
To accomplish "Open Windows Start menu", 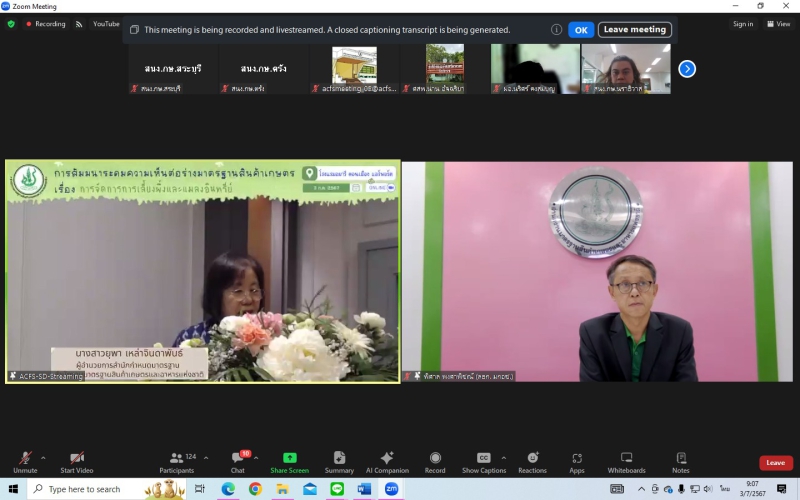I will click(x=13, y=489).
